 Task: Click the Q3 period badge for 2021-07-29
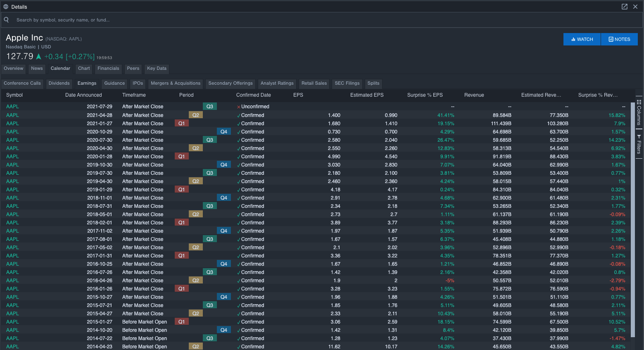coord(209,106)
